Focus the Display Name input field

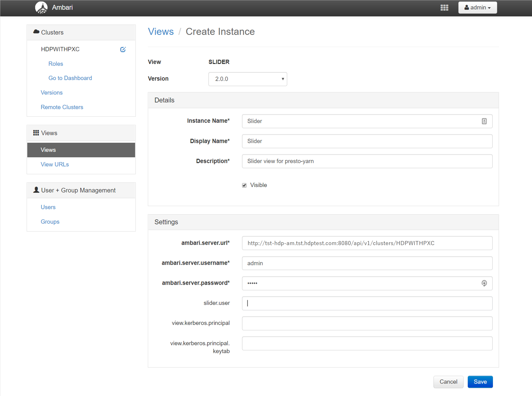tap(367, 141)
